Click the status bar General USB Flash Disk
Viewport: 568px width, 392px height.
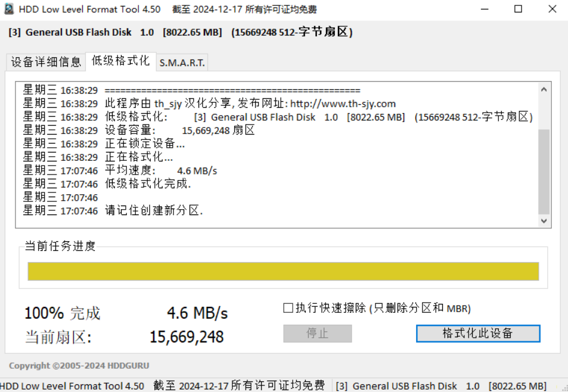[x=405, y=386]
